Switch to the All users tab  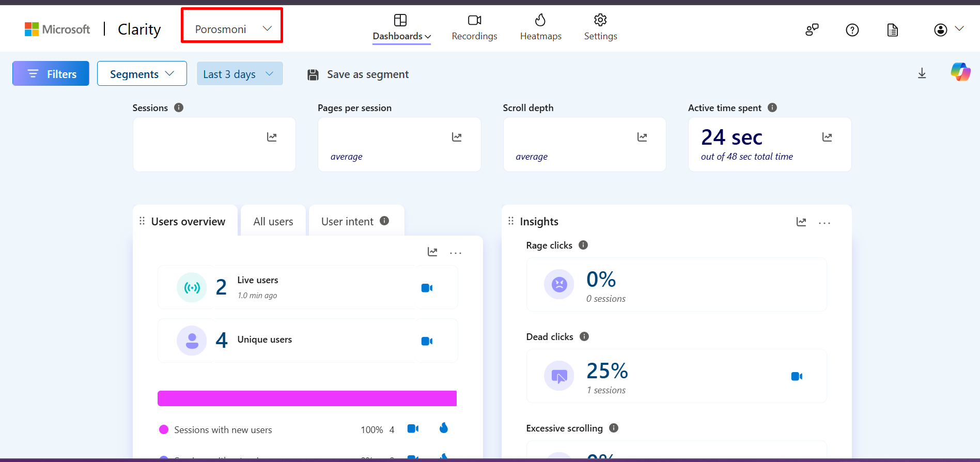pos(273,221)
